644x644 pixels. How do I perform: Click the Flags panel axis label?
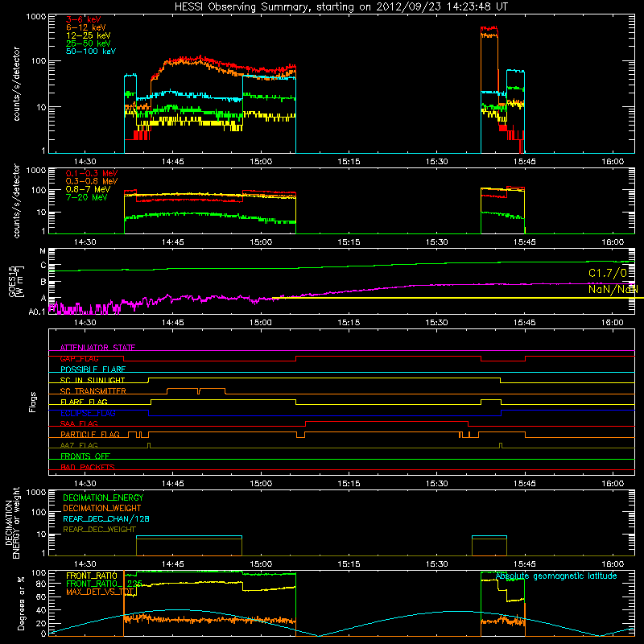33,402
